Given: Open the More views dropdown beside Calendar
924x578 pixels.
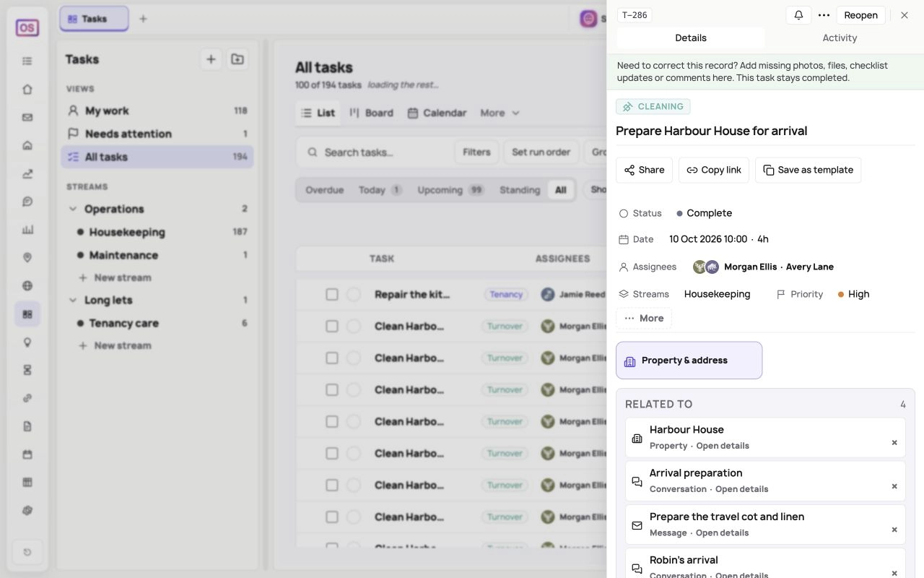Looking at the screenshot, I should [500, 113].
